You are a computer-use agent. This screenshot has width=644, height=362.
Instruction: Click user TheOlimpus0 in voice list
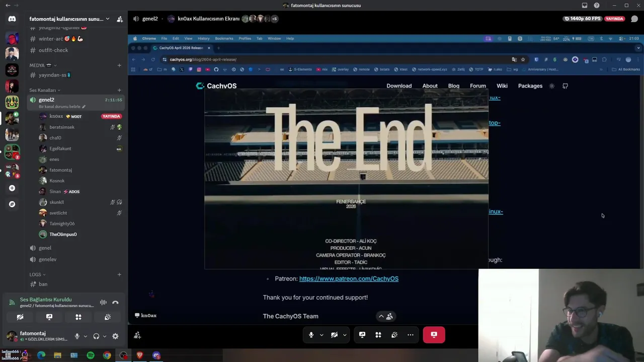(x=80, y=234)
